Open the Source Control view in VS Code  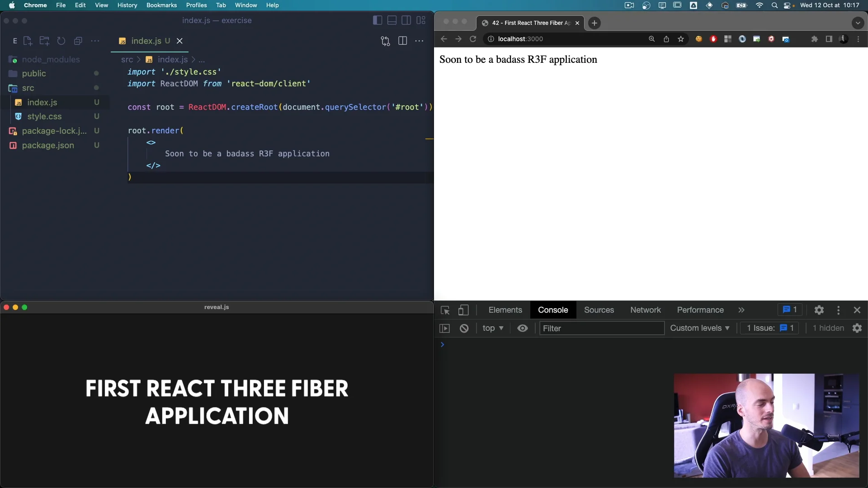[386, 41]
